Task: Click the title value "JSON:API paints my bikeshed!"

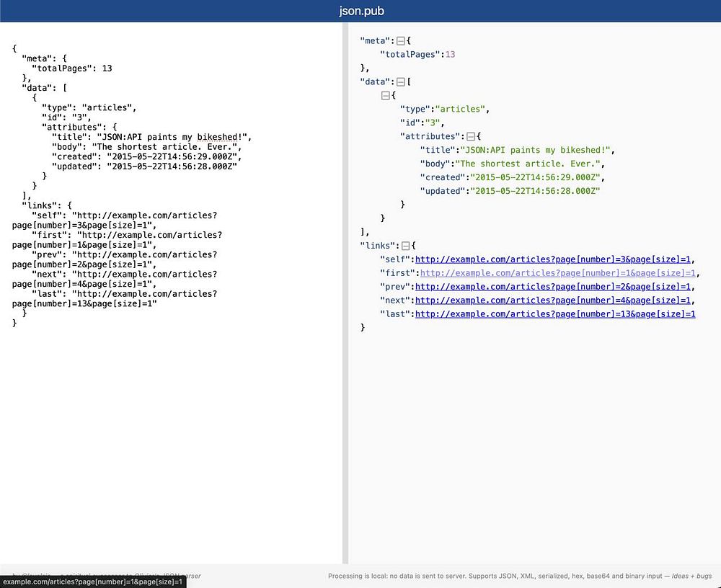Action: (535, 150)
